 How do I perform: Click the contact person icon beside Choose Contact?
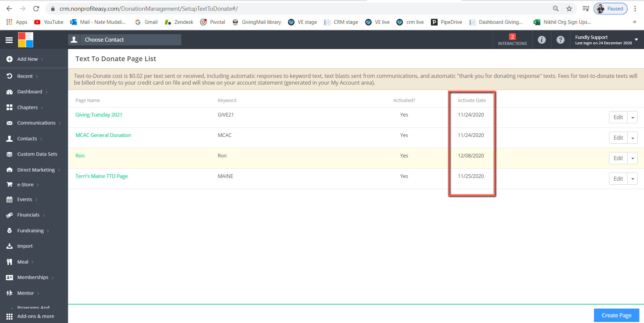click(74, 40)
